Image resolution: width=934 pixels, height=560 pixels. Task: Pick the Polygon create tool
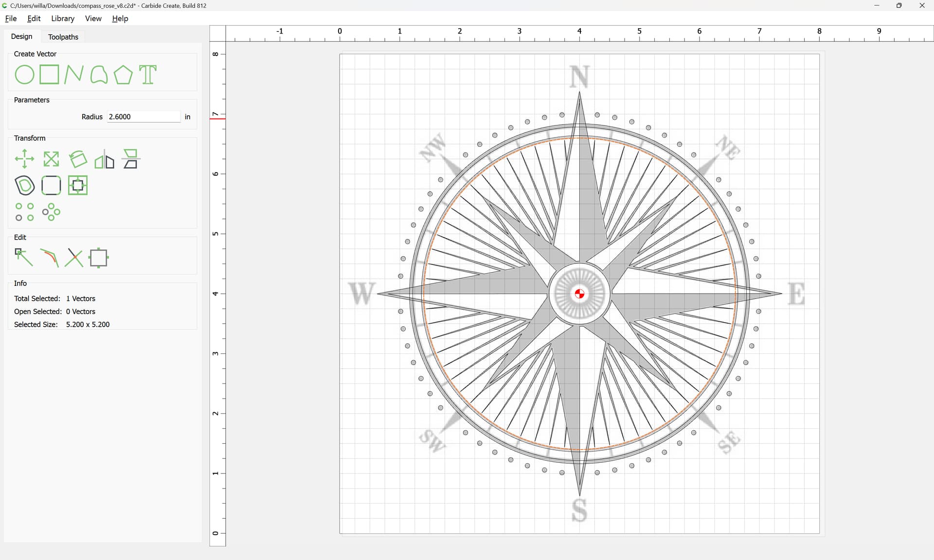123,75
